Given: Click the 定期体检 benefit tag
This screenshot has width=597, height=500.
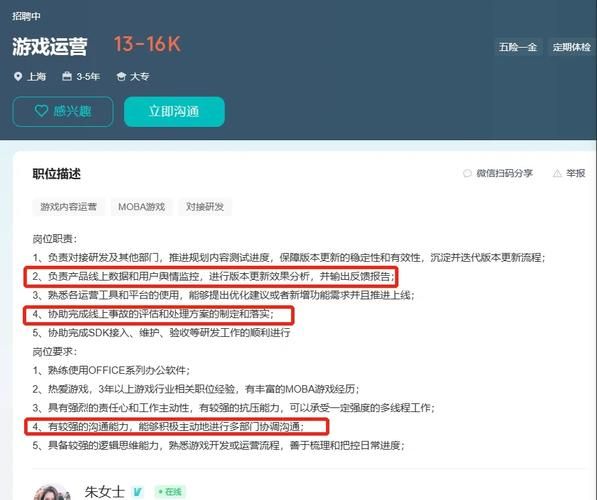Looking at the screenshot, I should pos(571,47).
